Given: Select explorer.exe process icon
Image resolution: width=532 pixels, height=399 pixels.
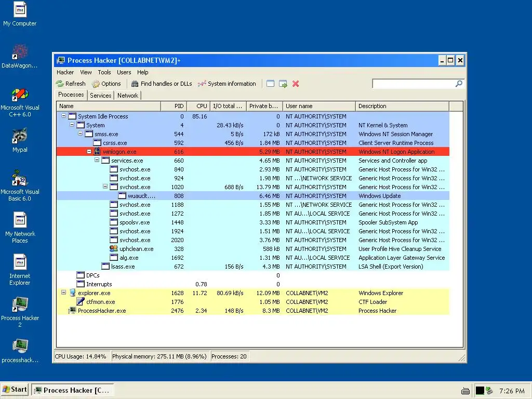Looking at the screenshot, I should point(72,292).
